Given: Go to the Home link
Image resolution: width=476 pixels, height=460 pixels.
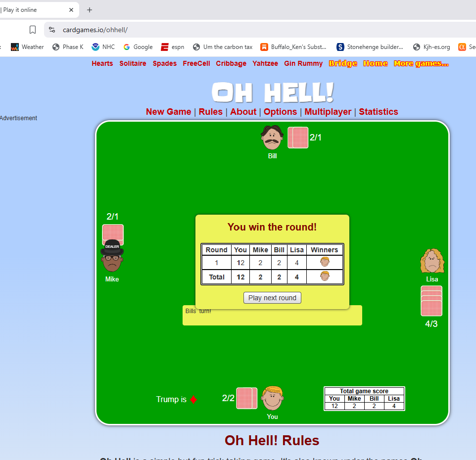Looking at the screenshot, I should coord(376,63).
